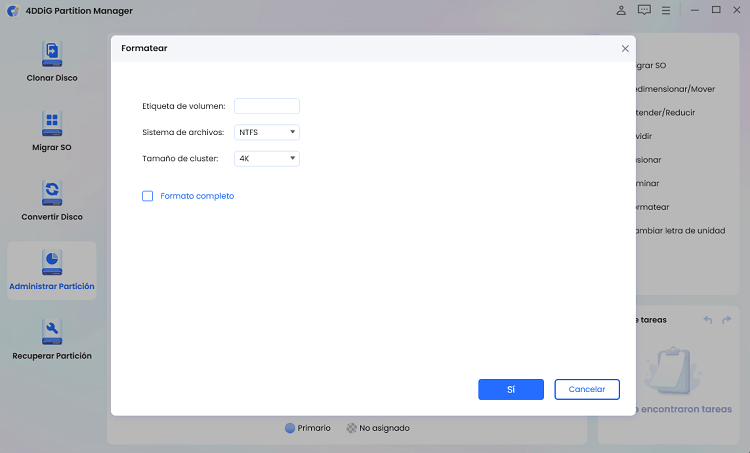Open Sistema de archivos NTFS dropdown
This screenshot has height=453, width=750.
[x=267, y=132]
